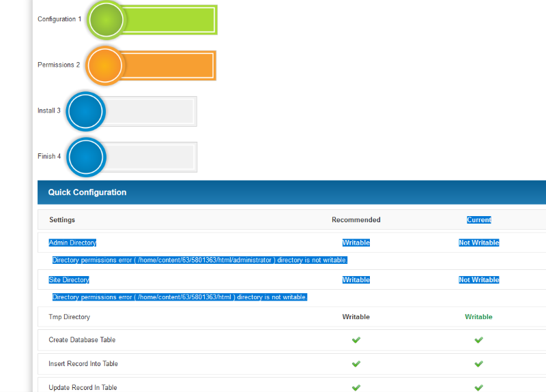Screen dimensions: 546x392
Task: Click current checkmark for Insert Record Into Table
Action: (478, 364)
